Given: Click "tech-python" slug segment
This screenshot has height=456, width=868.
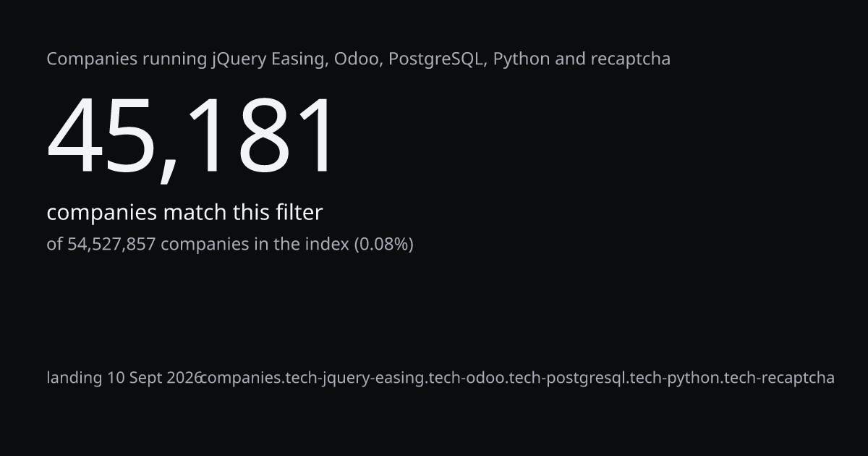Looking at the screenshot, I should point(674,378).
